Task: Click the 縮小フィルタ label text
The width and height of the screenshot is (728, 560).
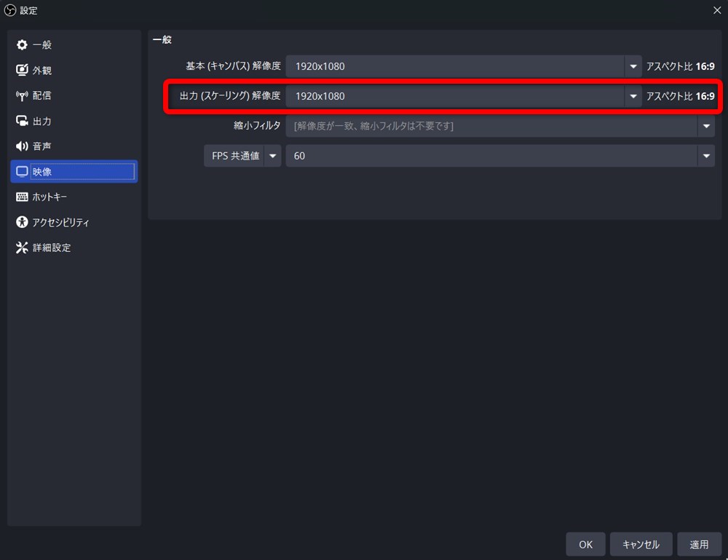Action: coord(257,125)
